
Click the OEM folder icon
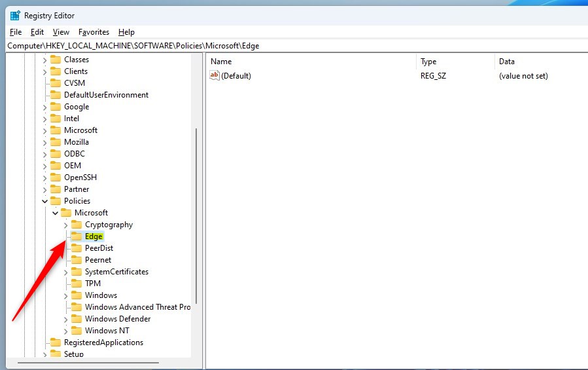(56, 165)
